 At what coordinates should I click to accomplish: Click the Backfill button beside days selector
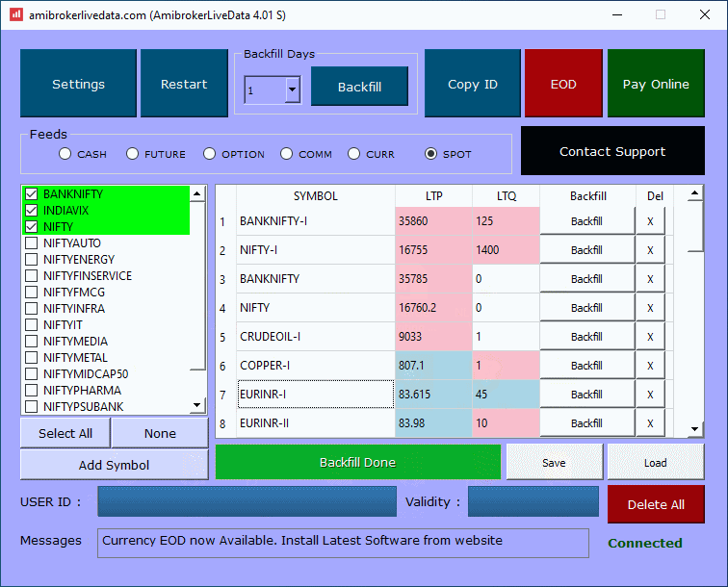click(x=359, y=87)
